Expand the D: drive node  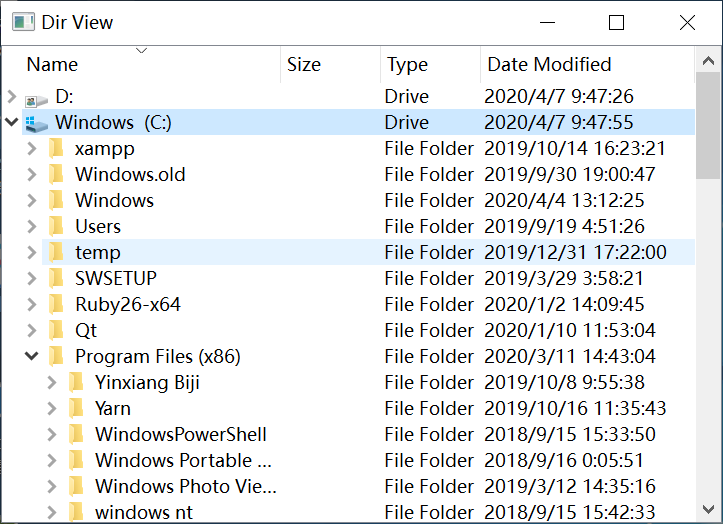tap(12, 97)
